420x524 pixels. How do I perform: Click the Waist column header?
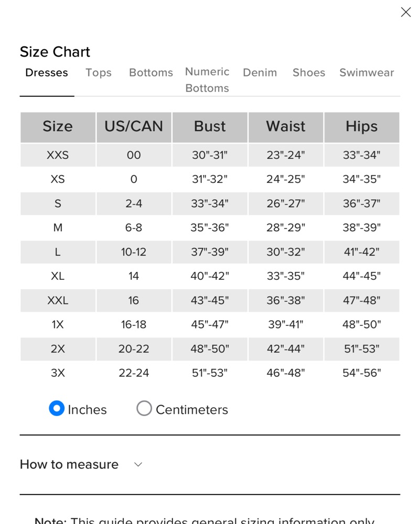286,127
